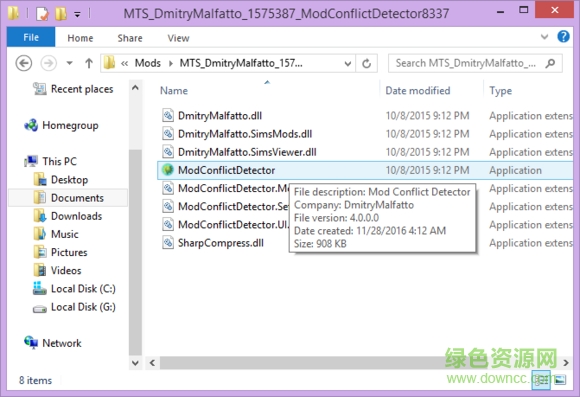Sort by the Type column header
Screen dimensions: 580x397
[x=500, y=91]
